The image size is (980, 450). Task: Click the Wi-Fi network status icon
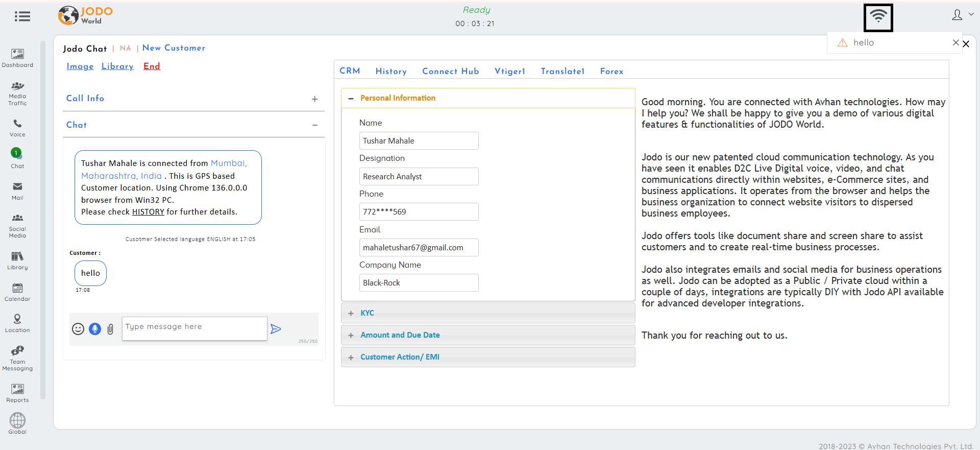pyautogui.click(x=878, y=17)
